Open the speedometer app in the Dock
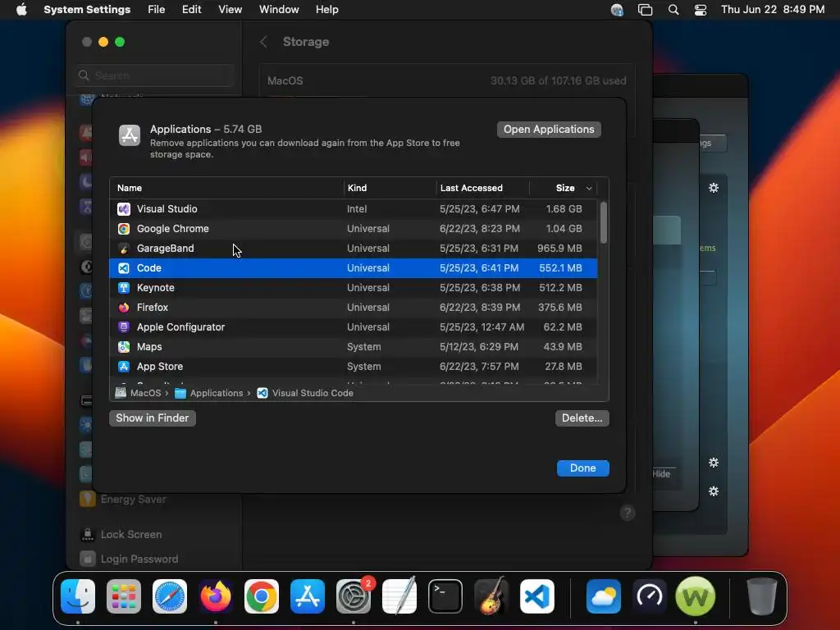 click(x=650, y=596)
